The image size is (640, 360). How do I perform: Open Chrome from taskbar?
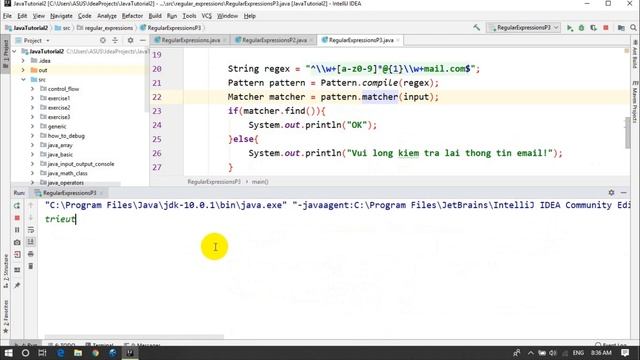[x=95, y=353]
